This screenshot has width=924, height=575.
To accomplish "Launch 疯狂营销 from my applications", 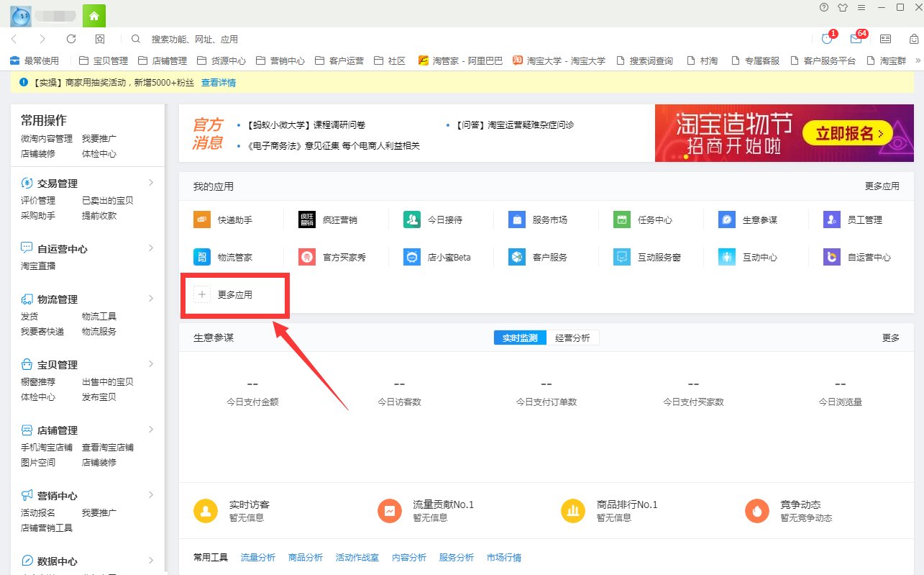I will coord(326,219).
